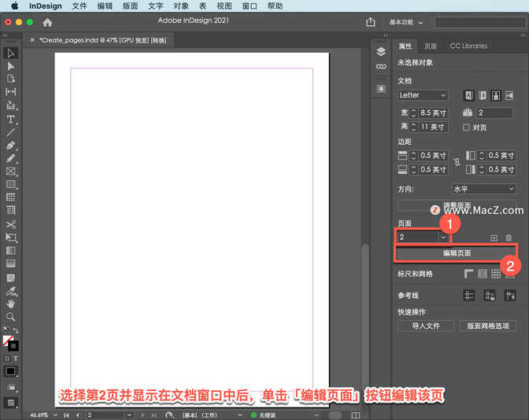
Task: Select the Free Transform tool
Action: (x=11, y=238)
